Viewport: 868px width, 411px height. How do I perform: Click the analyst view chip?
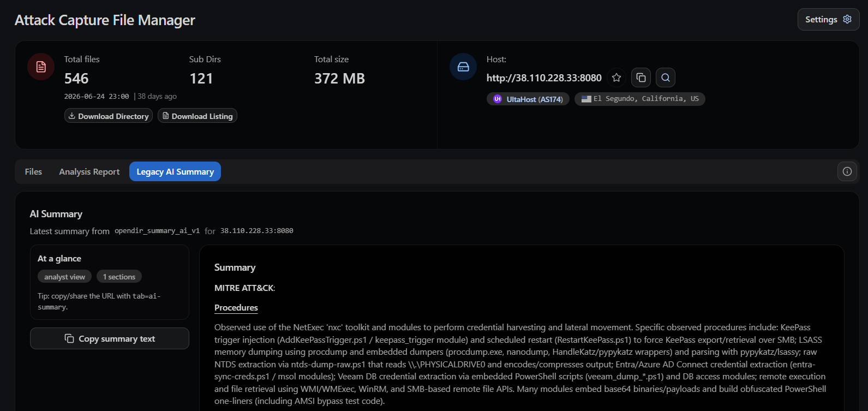point(64,277)
